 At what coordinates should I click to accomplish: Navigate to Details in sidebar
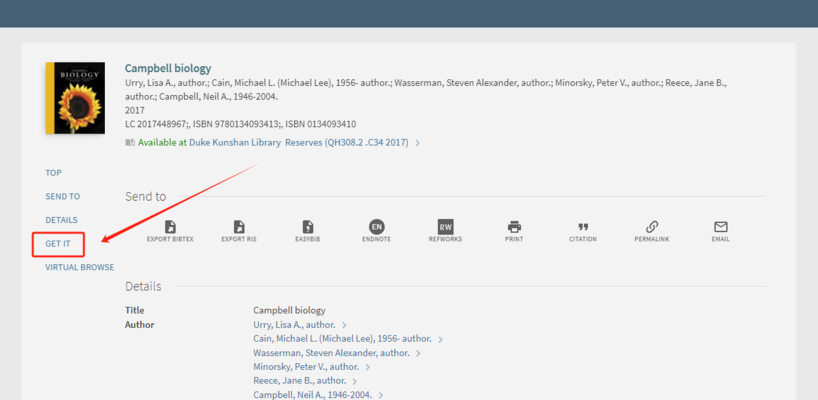pos(61,220)
